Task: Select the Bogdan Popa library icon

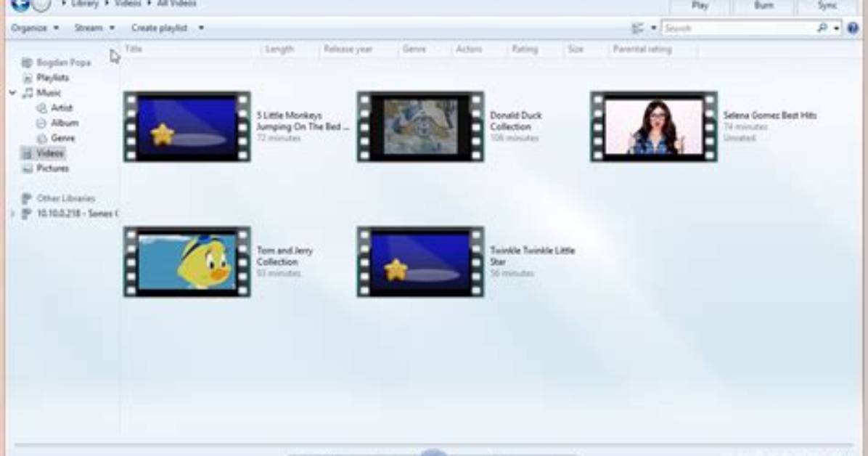Action: point(27,62)
